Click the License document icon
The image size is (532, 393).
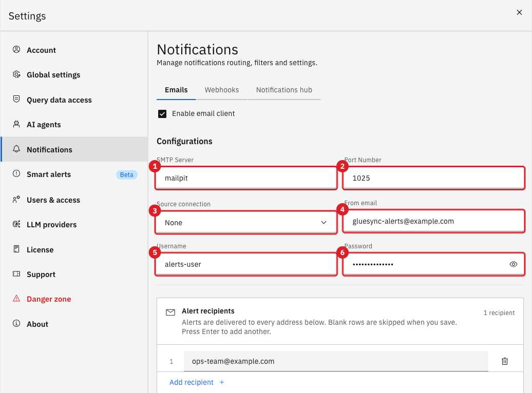pyautogui.click(x=16, y=249)
